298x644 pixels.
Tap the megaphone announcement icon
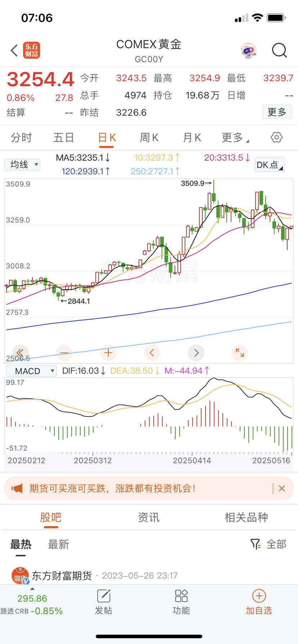(17, 488)
